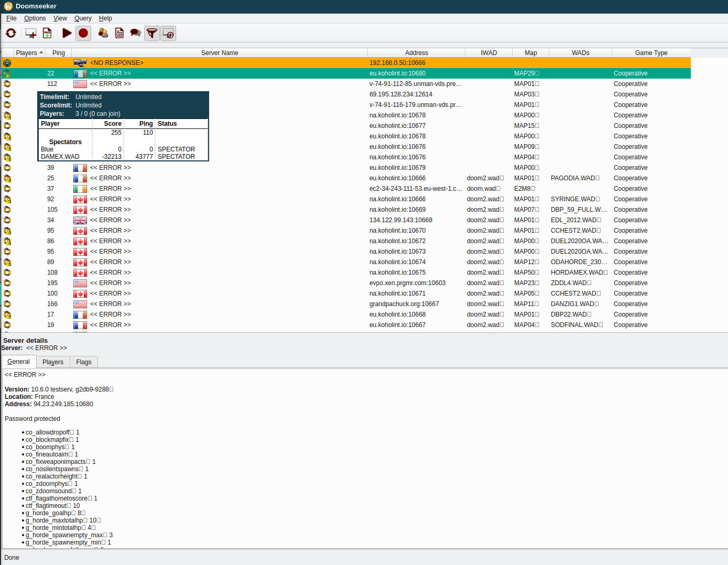Launch Wadseeker via the WAD download icon
Viewport: 728px width, 565px height.
(47, 33)
